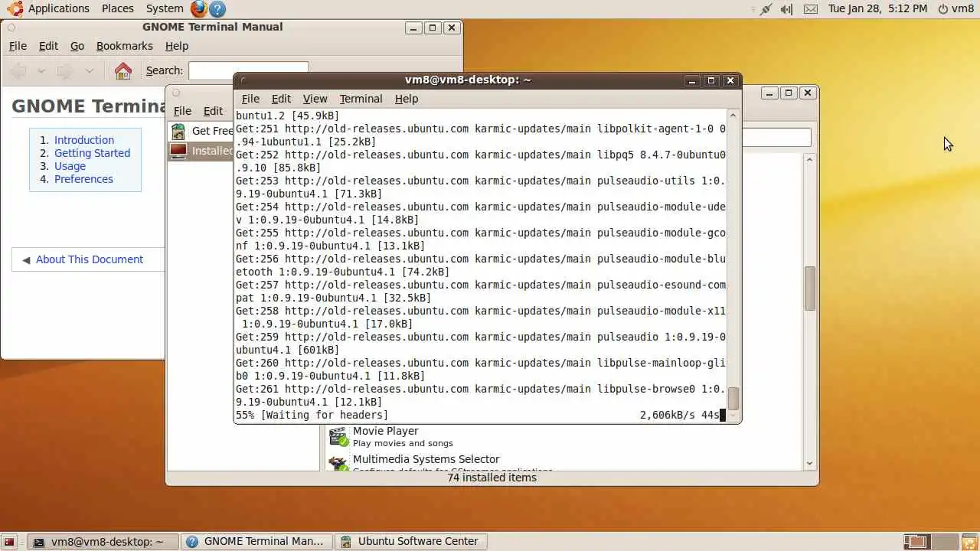The height and width of the screenshot is (551, 980).
Task: Open the terminal's Edit menu
Action: point(281,99)
